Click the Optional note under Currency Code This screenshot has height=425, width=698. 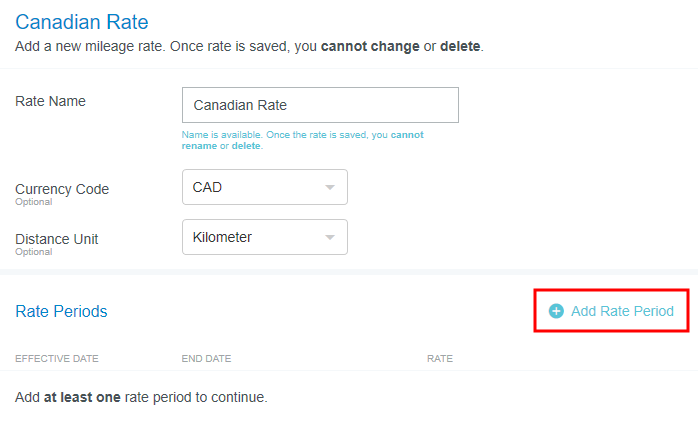(x=33, y=202)
